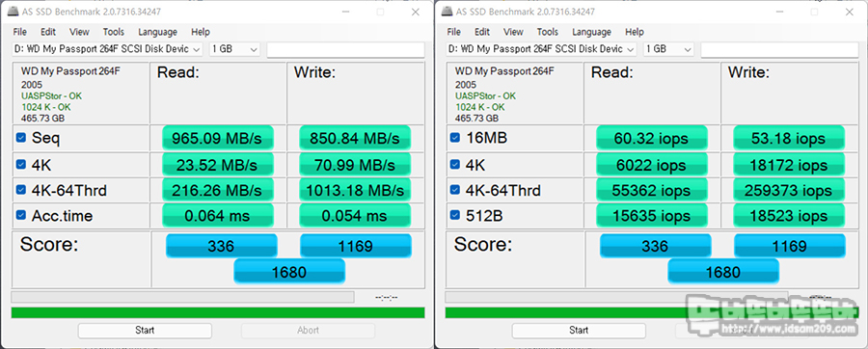Click 4K-64Thrd write result 1013.18 MB/s

355,190
